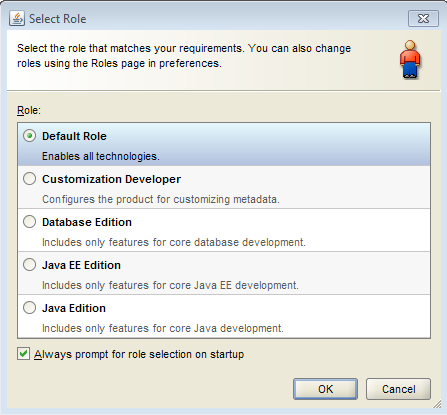Confirm the selection with OK

325,389
